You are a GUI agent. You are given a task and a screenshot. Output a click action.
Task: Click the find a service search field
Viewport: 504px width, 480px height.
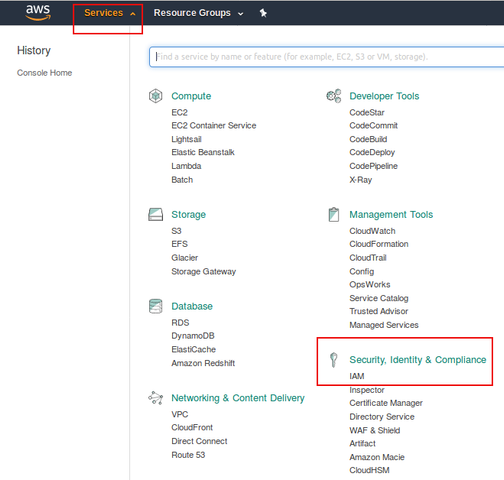[x=327, y=57]
